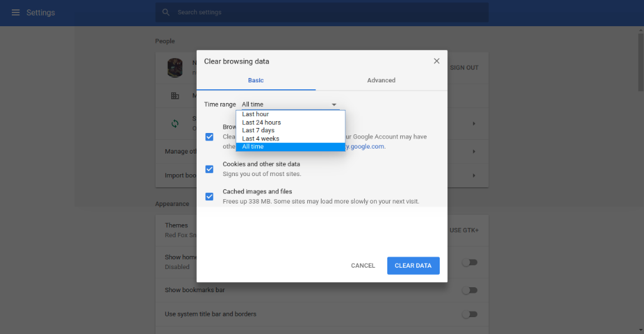Uncheck Cached images and files checkbox
This screenshot has width=644, height=334.
pyautogui.click(x=209, y=196)
